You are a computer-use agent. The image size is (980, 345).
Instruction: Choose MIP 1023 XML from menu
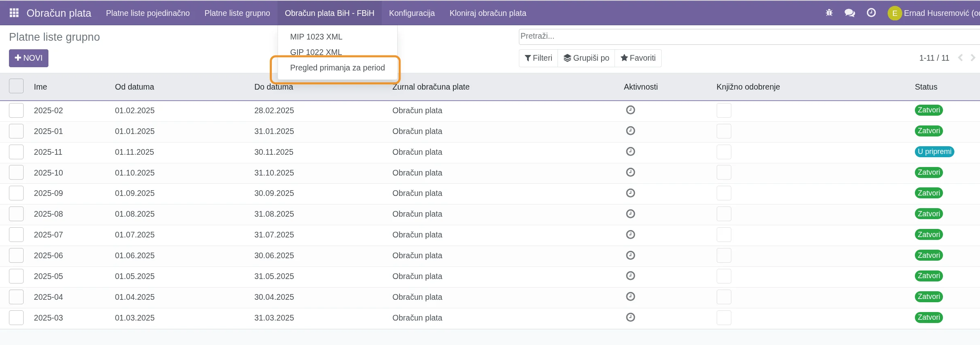coord(316,37)
